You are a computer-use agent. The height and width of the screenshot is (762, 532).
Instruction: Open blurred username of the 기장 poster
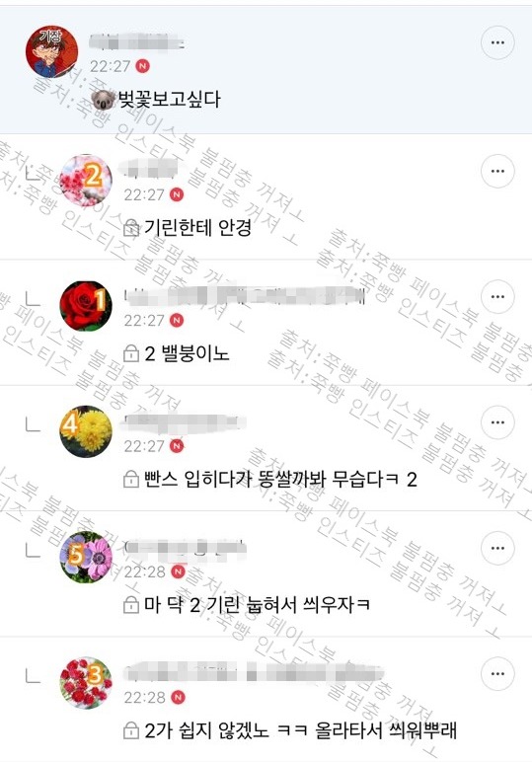[x=137, y=41]
